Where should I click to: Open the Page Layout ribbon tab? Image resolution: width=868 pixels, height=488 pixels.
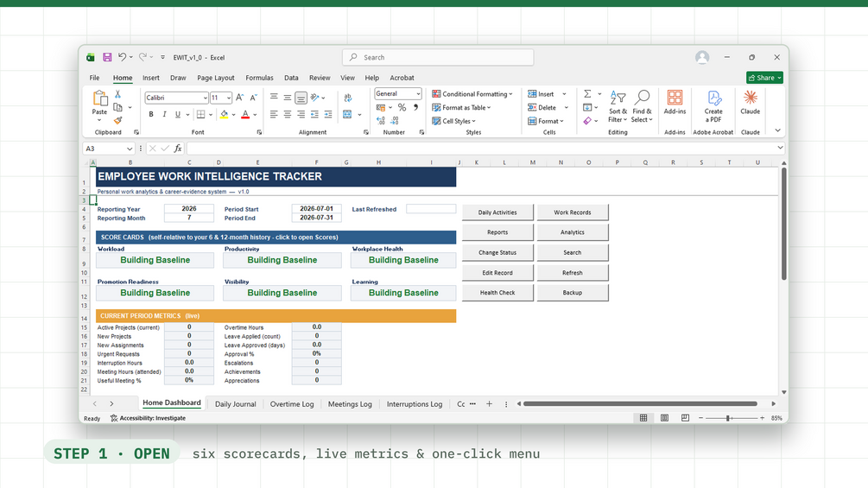215,78
